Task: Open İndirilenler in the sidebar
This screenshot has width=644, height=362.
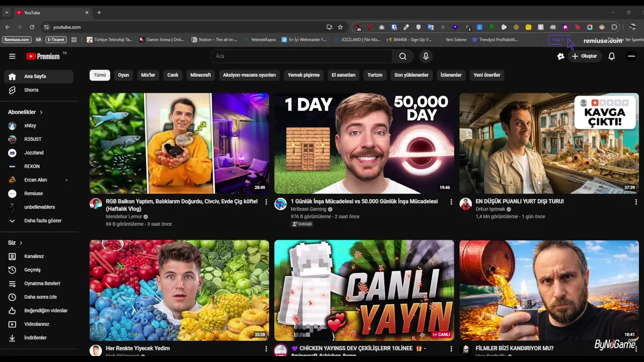Action: pos(39,338)
